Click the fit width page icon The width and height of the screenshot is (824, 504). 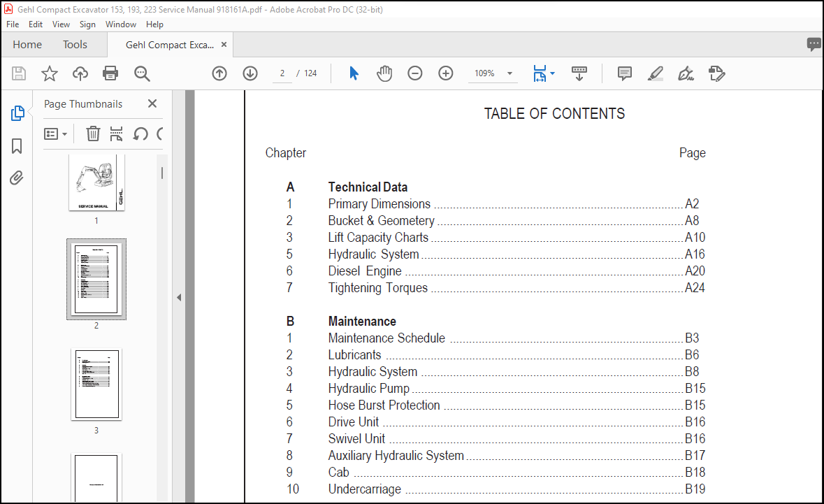pyautogui.click(x=540, y=73)
